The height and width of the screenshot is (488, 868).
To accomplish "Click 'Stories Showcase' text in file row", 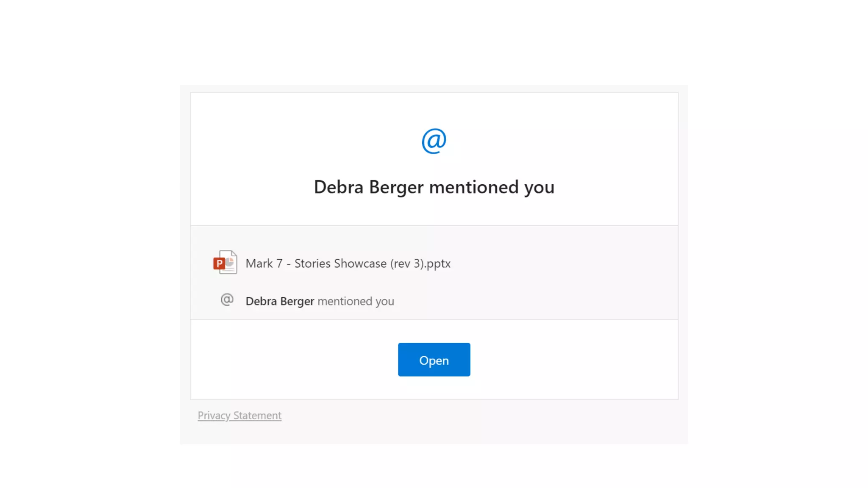I will pyautogui.click(x=340, y=263).
